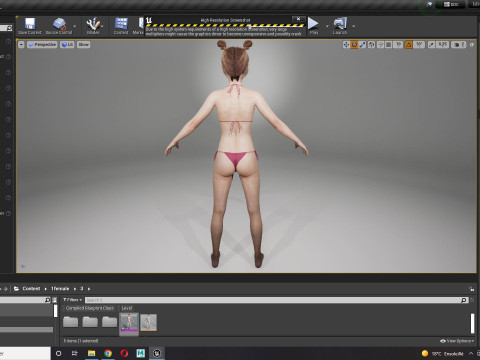
Task: Select the second folder in content browser
Action: click(x=90, y=322)
